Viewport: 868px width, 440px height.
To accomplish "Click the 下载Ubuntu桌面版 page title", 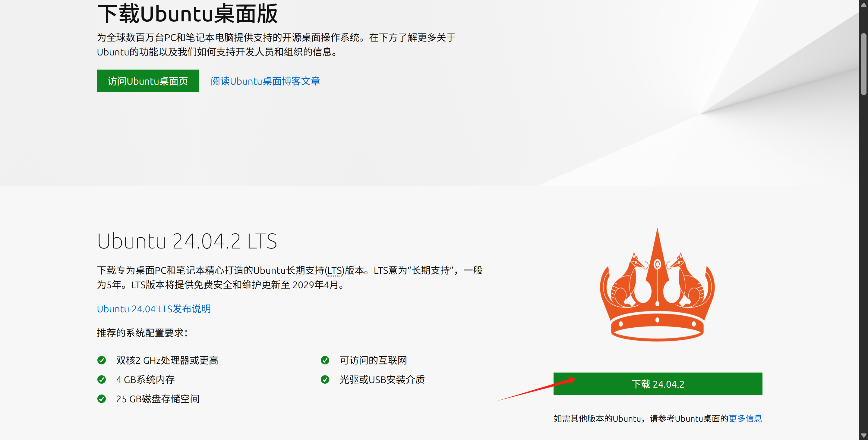I will tap(187, 14).
